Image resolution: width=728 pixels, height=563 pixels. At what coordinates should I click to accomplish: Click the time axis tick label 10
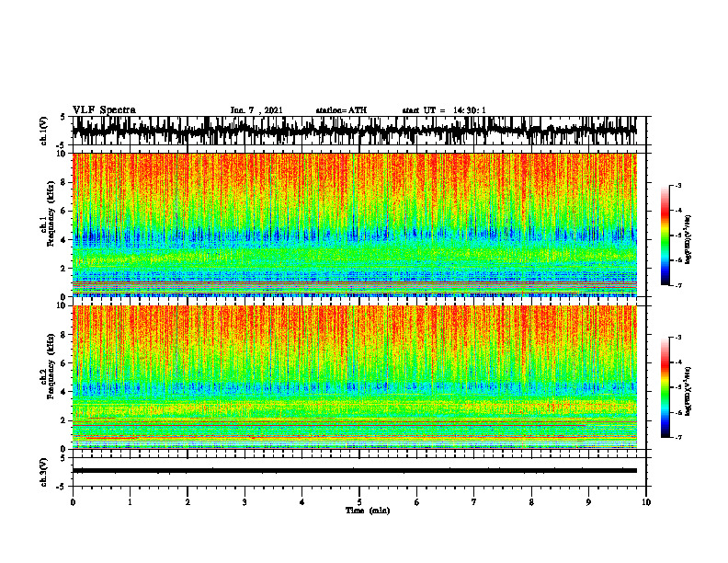click(x=646, y=502)
